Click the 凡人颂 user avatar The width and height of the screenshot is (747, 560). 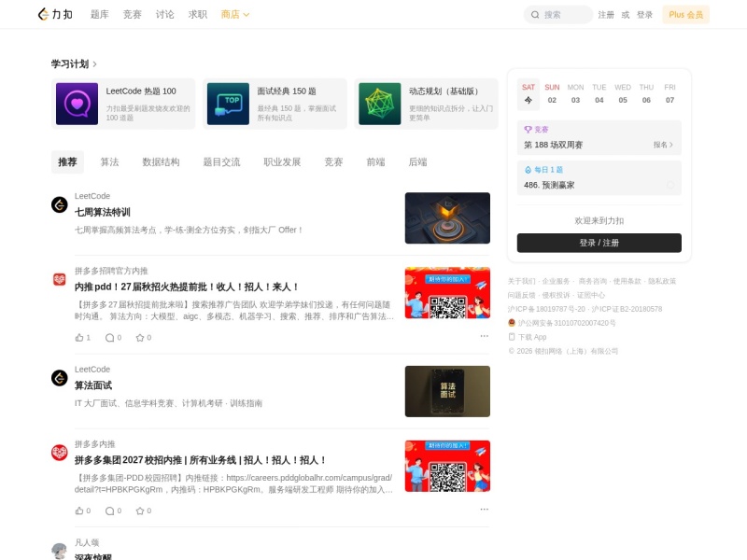[60, 551]
